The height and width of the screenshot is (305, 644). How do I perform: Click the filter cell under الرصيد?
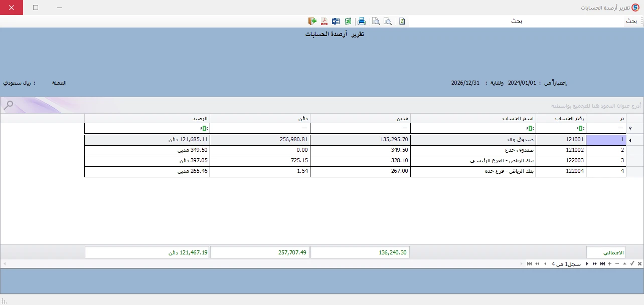(x=147, y=128)
